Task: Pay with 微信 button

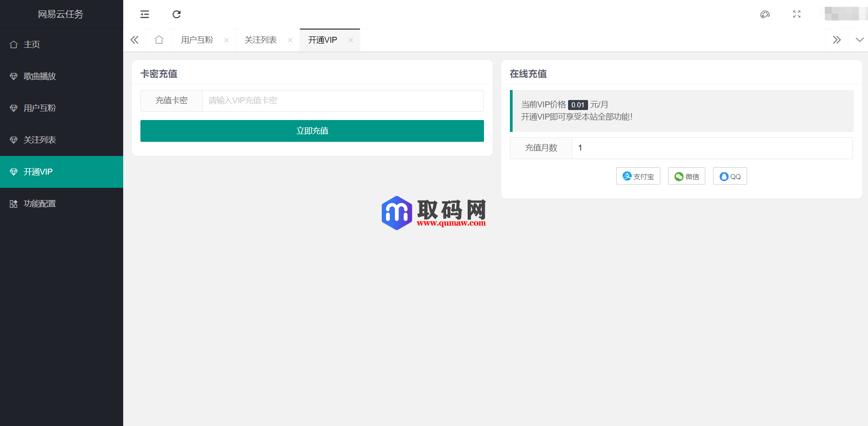Action: 687,176
